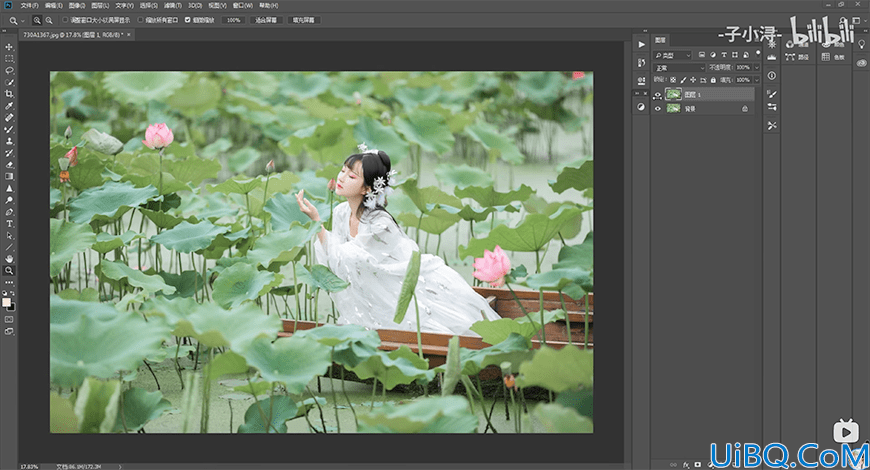Hide the Background layer eye icon
870x470 pixels.
pos(658,109)
